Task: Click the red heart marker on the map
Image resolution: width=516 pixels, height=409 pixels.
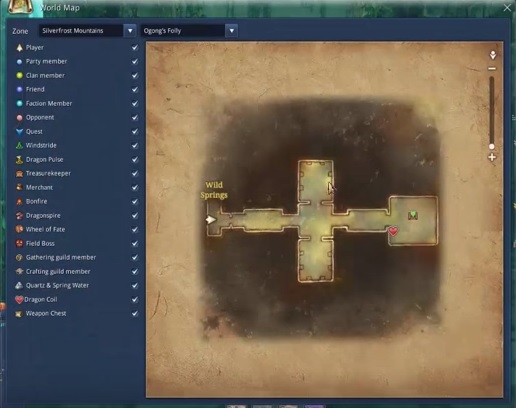Action: pyautogui.click(x=393, y=231)
